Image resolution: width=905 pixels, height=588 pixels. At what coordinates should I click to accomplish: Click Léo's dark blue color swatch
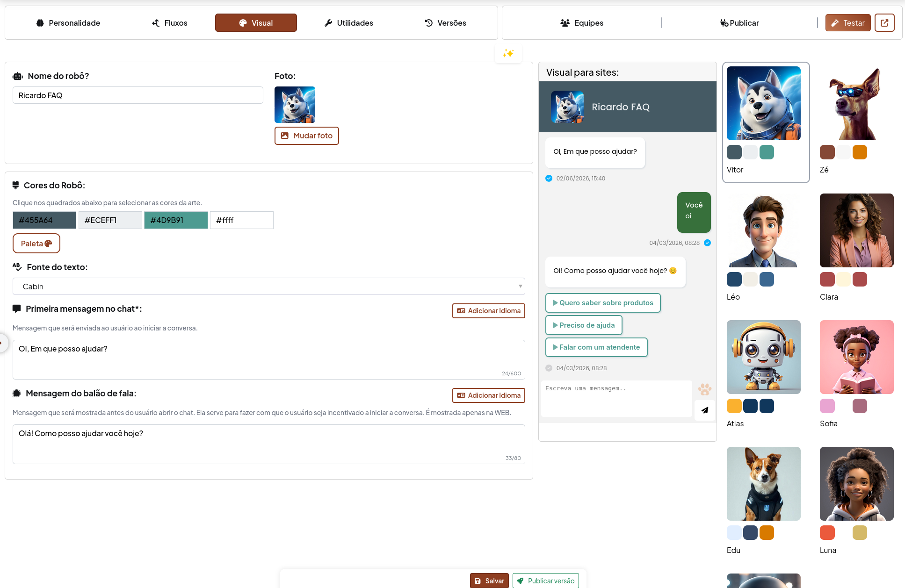point(734,280)
